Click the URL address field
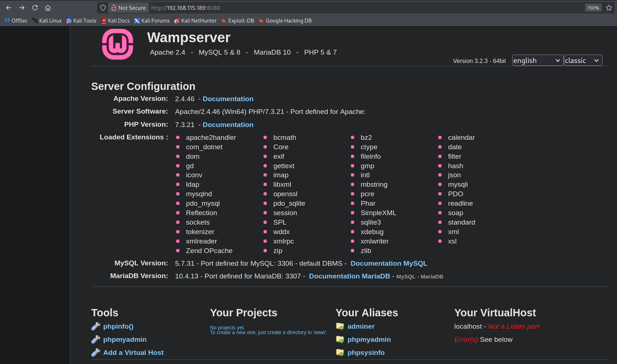 pyautogui.click(x=328, y=8)
